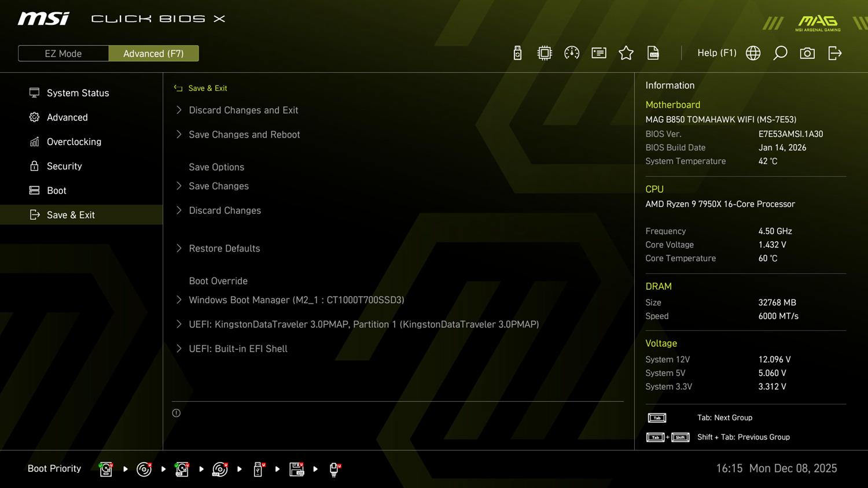Open the M-Flash USB update tool icon

pyautogui.click(x=517, y=53)
